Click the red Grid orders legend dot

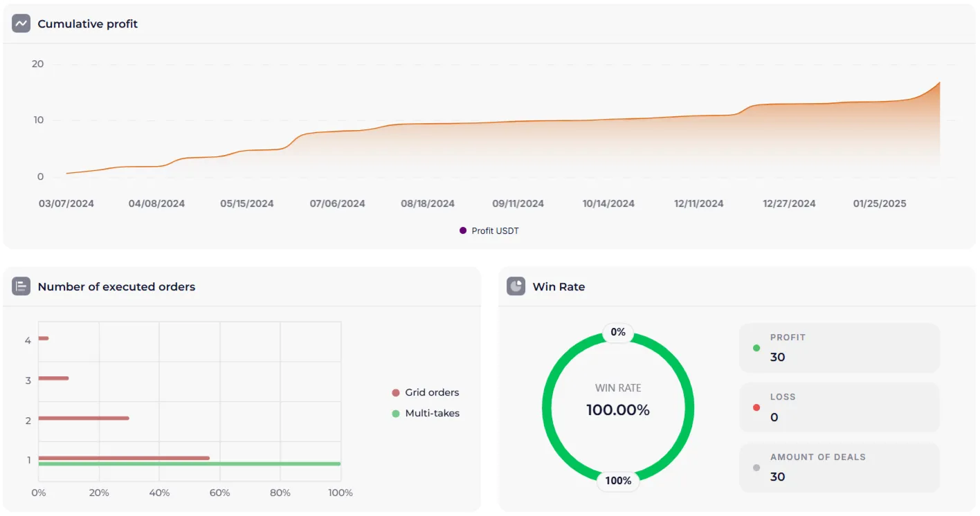(x=396, y=393)
